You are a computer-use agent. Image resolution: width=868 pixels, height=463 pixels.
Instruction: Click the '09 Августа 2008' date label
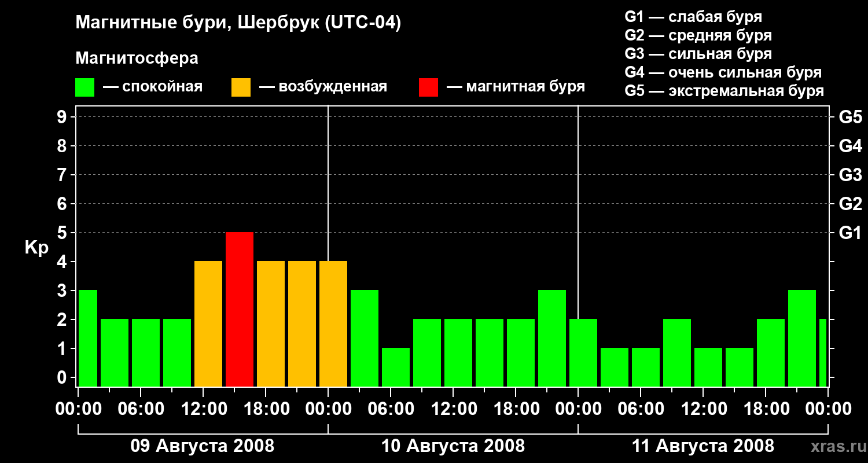(203, 446)
